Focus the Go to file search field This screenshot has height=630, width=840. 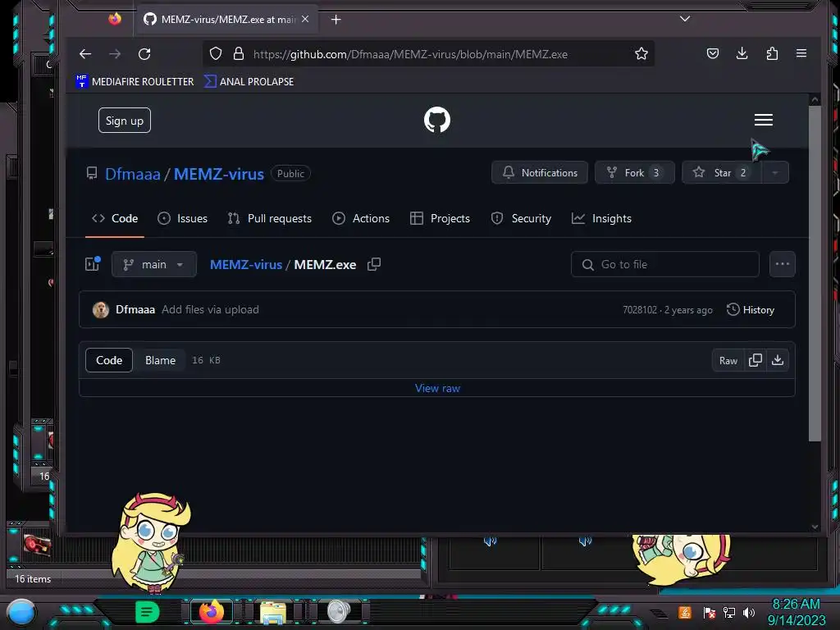point(664,264)
